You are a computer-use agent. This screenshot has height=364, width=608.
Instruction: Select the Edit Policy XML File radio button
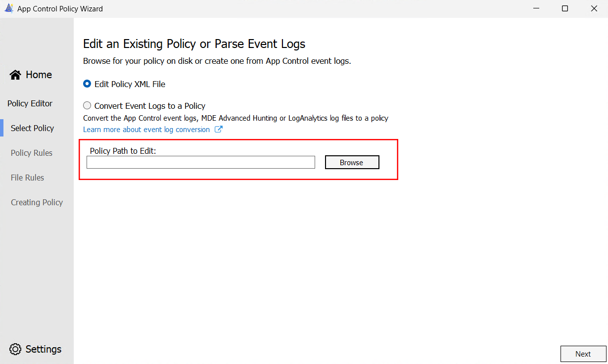coord(87,84)
